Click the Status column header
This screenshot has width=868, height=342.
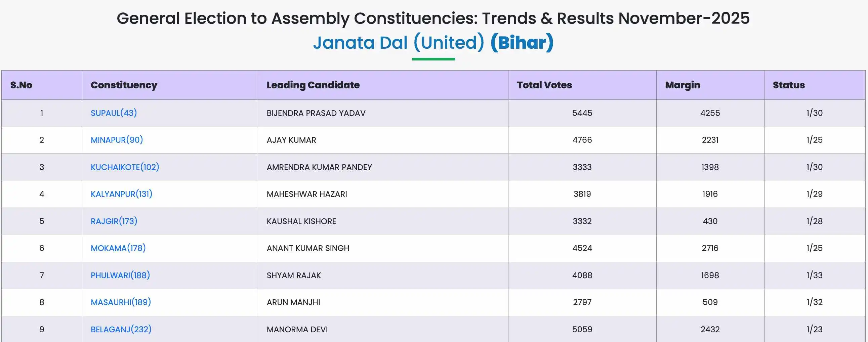(x=788, y=85)
